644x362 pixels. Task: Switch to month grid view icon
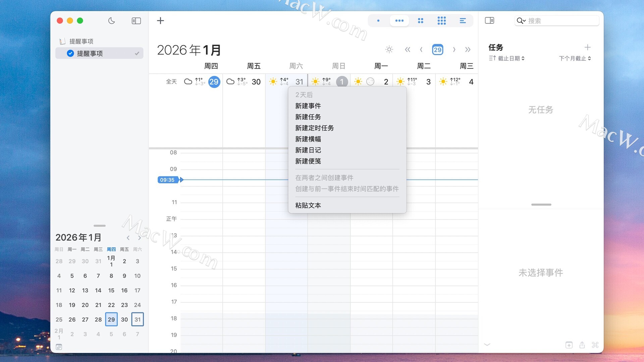pos(441,21)
